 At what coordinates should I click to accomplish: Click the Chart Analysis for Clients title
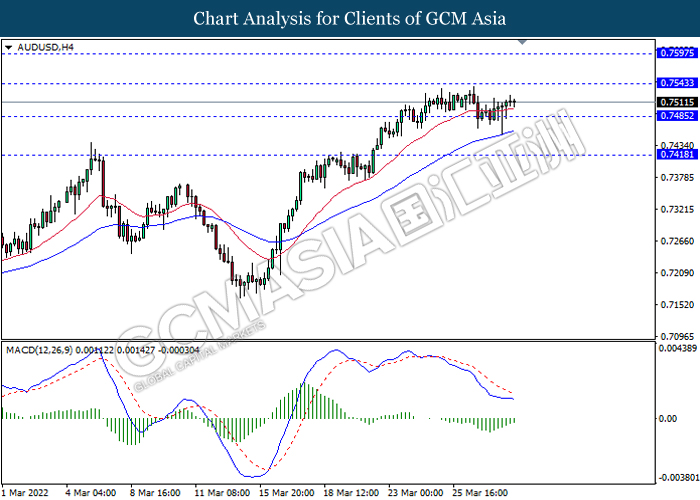(x=350, y=19)
